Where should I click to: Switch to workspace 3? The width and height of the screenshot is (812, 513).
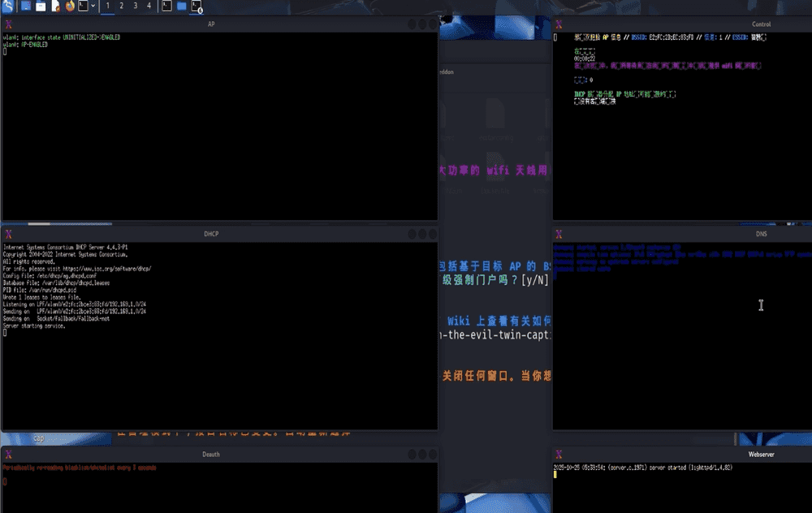(136, 6)
